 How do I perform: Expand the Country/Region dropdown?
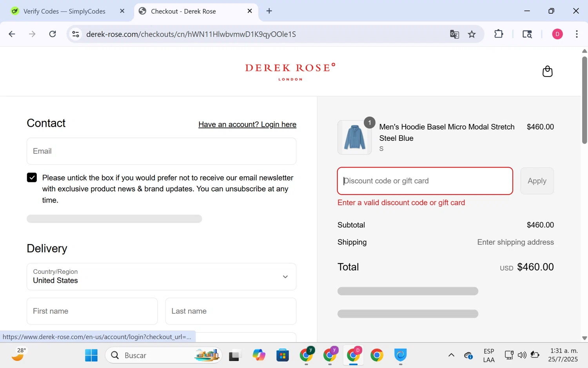[x=162, y=277]
